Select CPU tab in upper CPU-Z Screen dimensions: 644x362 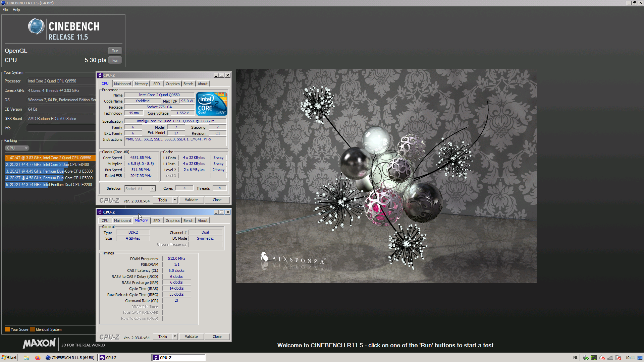(x=105, y=84)
